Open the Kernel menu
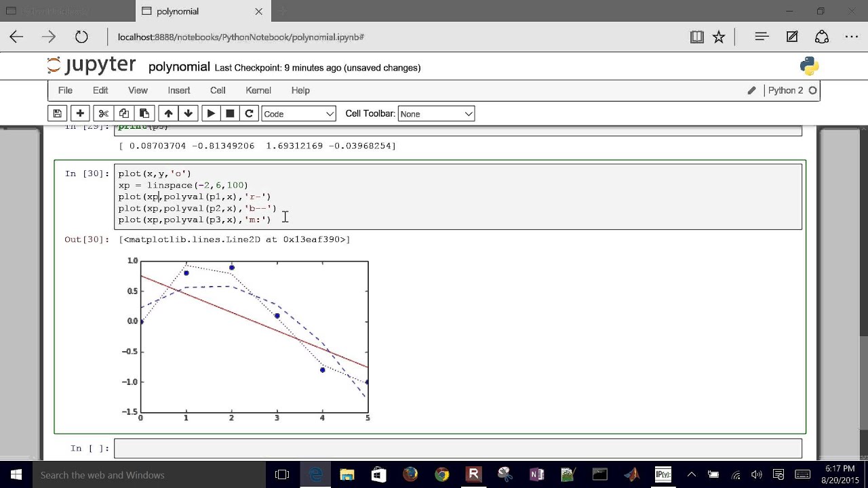Image resolution: width=868 pixels, height=488 pixels. point(258,90)
